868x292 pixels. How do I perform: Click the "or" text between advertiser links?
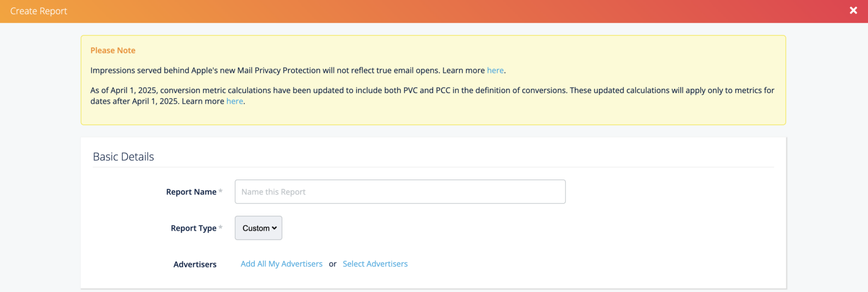coord(333,264)
